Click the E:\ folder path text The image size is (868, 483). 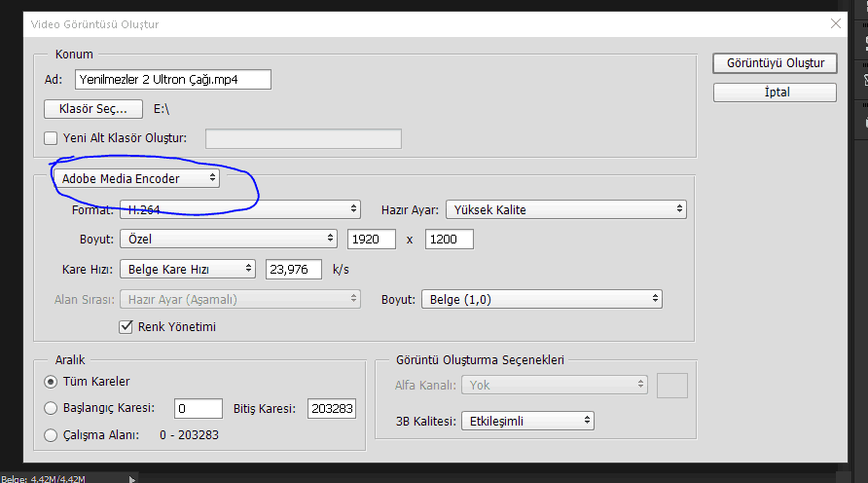pyautogui.click(x=162, y=109)
